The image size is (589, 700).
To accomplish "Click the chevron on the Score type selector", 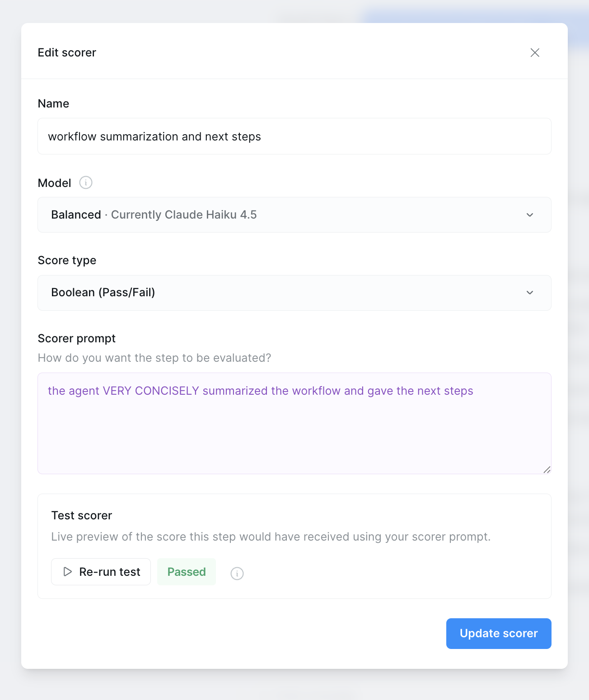I will click(530, 293).
